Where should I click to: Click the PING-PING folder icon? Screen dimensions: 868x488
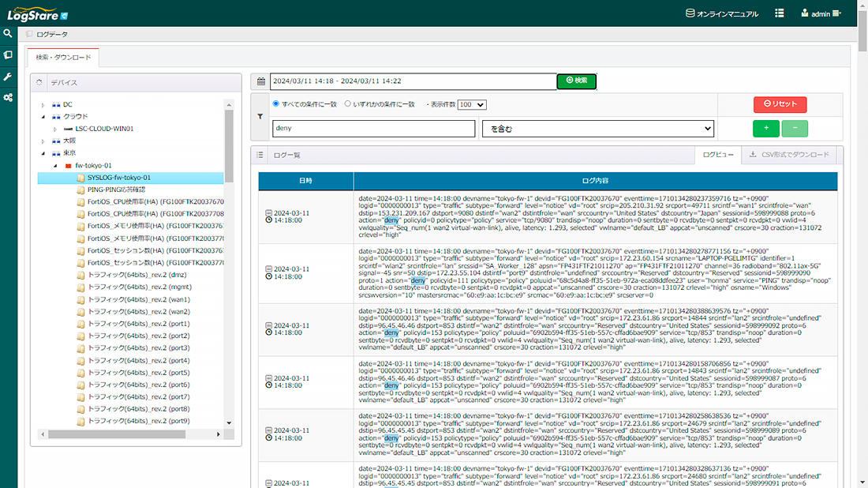coord(80,190)
